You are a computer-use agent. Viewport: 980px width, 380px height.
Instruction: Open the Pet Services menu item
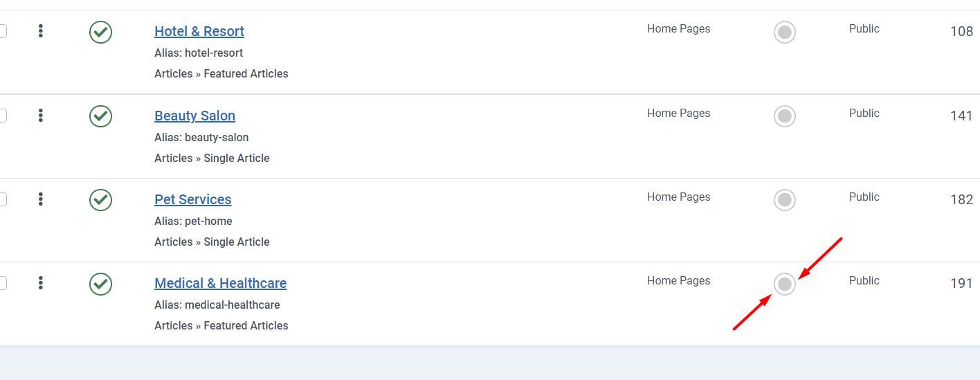[192, 199]
